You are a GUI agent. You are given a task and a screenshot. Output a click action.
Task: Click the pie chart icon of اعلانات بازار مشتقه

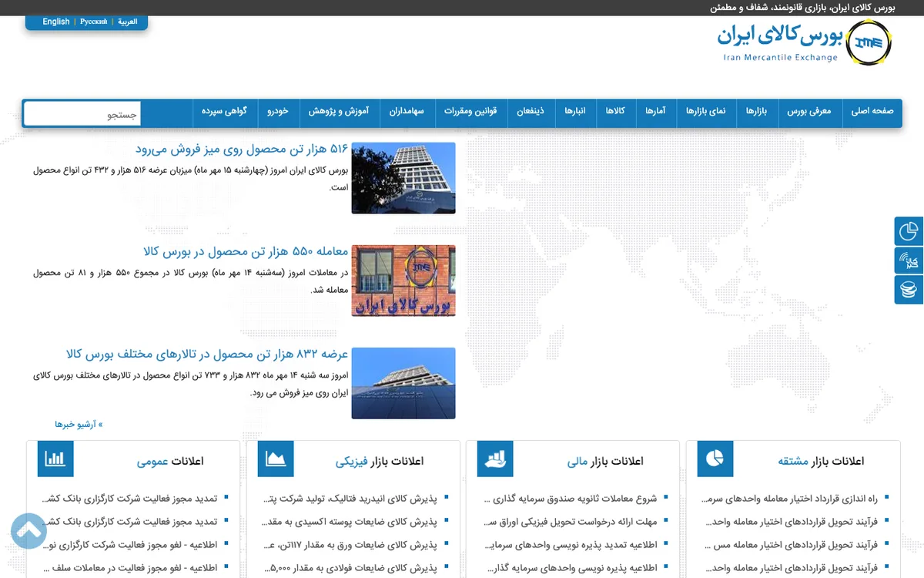715,459
